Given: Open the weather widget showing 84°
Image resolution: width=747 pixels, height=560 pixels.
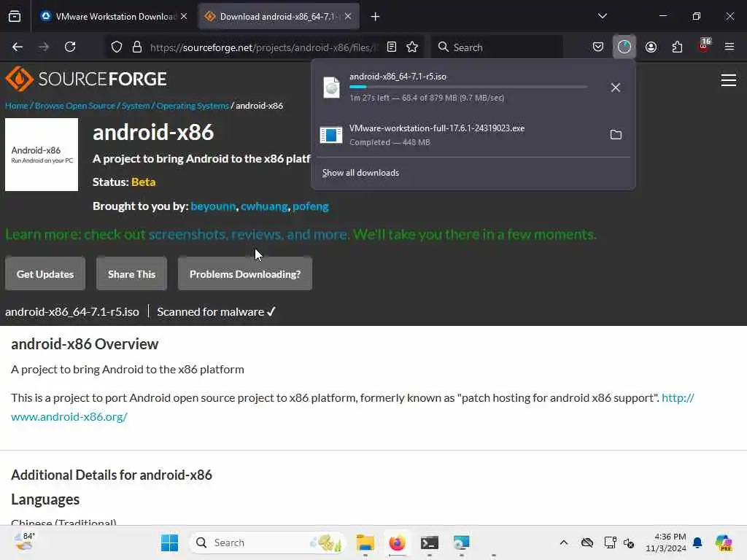Looking at the screenshot, I should [x=24, y=542].
